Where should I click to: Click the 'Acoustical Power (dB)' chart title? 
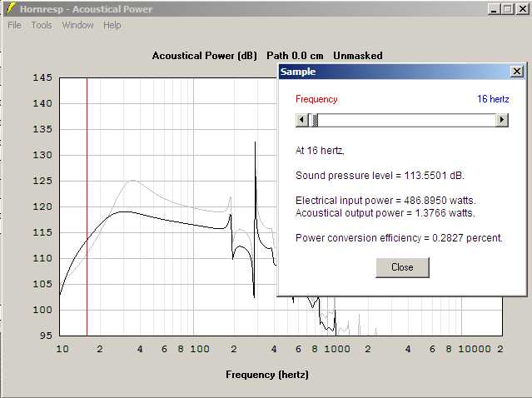[205, 56]
